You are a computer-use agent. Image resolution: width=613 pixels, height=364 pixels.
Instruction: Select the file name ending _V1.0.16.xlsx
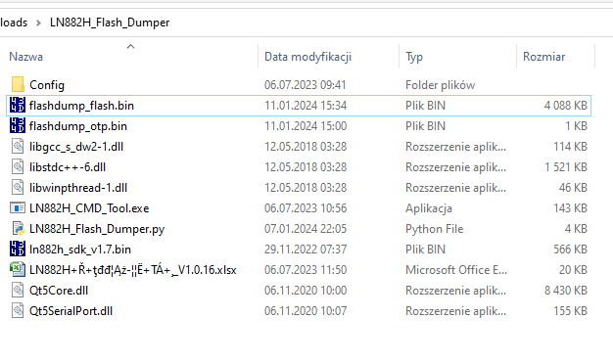click(x=133, y=270)
